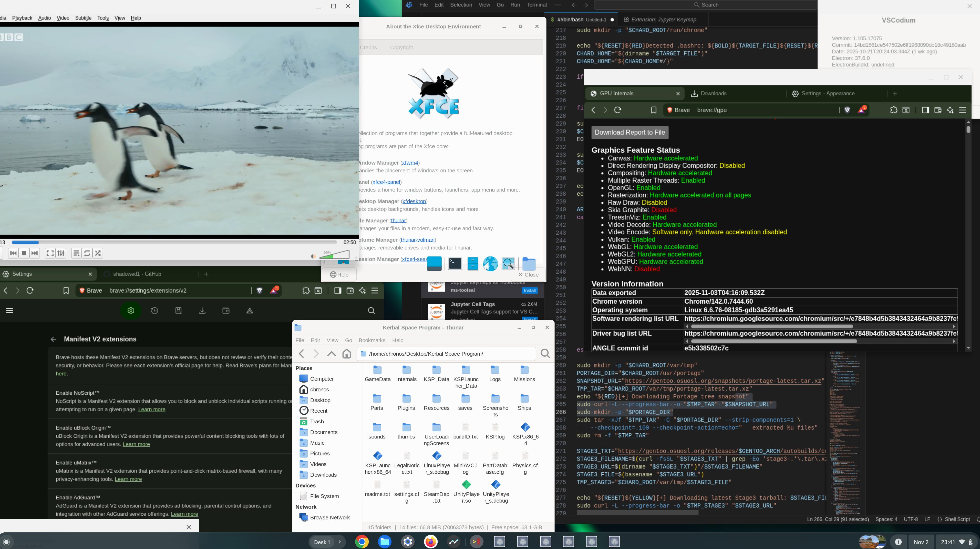Image resolution: width=980 pixels, height=549 pixels.
Task: Open Brave Leo AI icon in GPU window
Action: [950, 110]
